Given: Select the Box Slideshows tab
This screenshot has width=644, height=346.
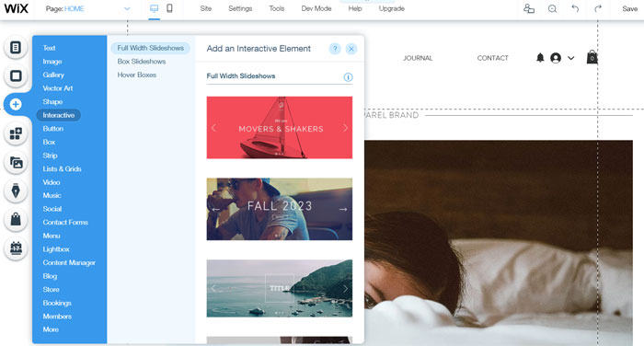Looking at the screenshot, I should [x=142, y=62].
